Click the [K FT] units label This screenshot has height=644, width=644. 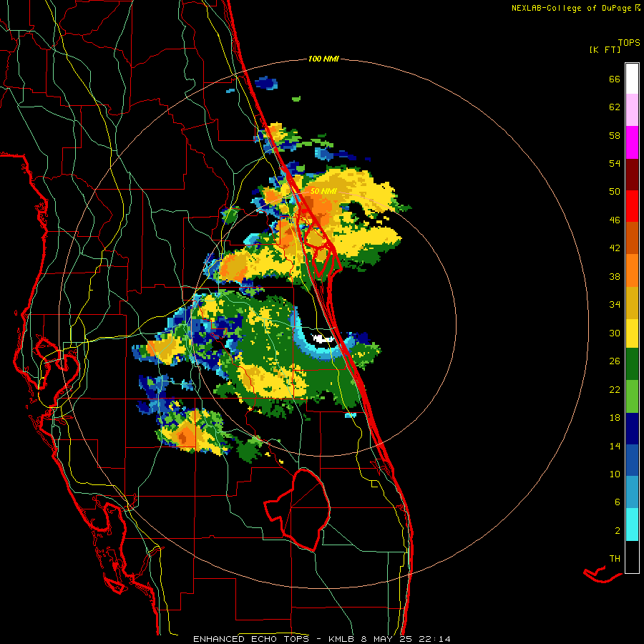click(605, 49)
